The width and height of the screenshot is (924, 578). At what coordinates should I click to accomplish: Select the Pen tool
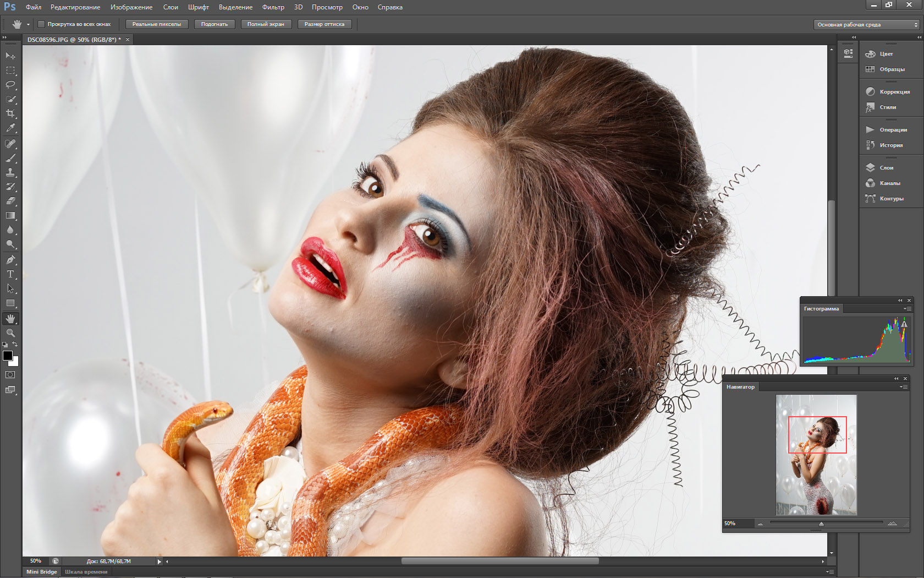pos(10,260)
